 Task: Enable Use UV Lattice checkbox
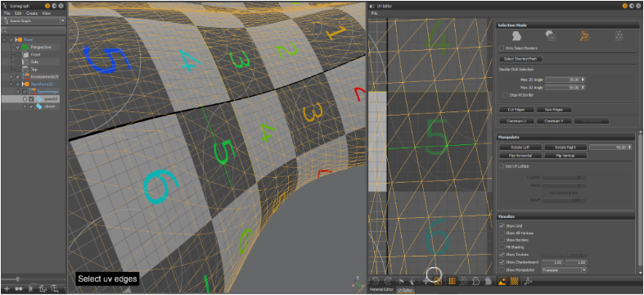tap(502, 166)
